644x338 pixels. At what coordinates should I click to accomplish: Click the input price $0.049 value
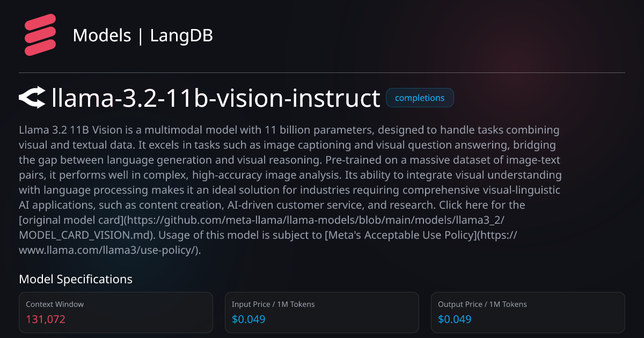pos(248,319)
